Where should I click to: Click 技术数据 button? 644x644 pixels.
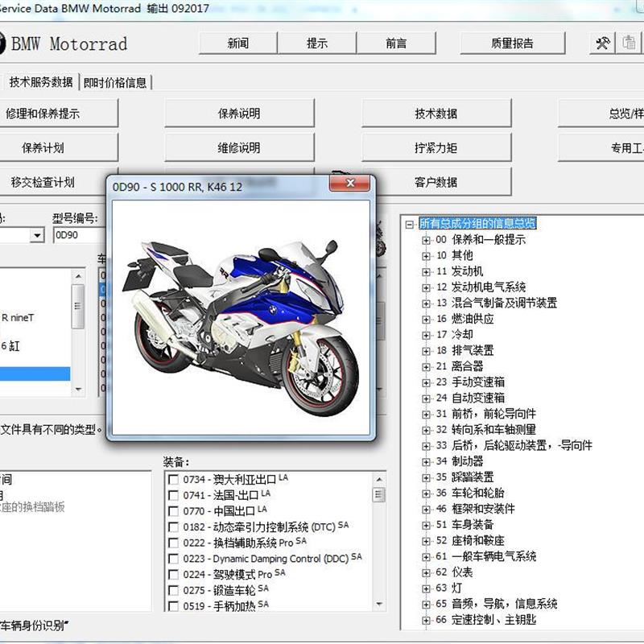pos(436,113)
